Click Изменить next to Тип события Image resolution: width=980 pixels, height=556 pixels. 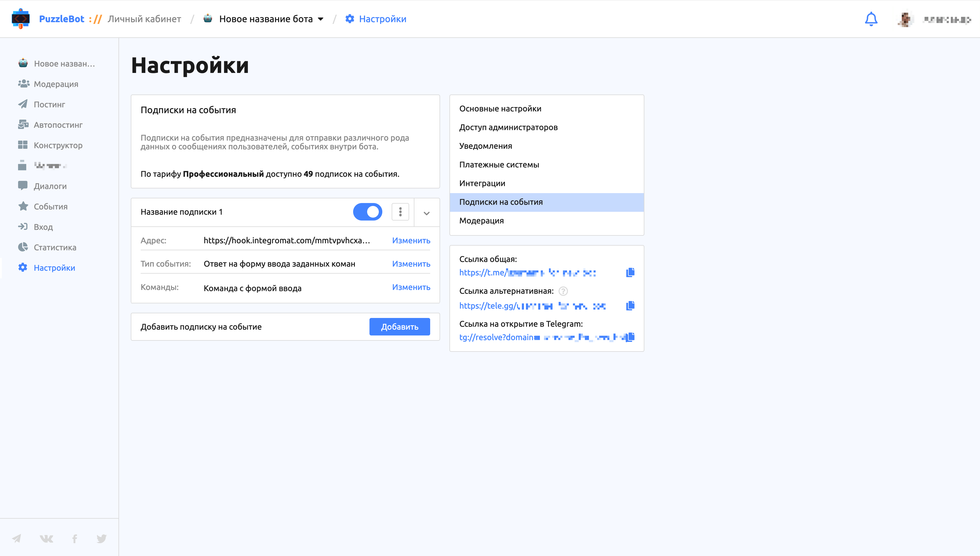click(x=411, y=264)
